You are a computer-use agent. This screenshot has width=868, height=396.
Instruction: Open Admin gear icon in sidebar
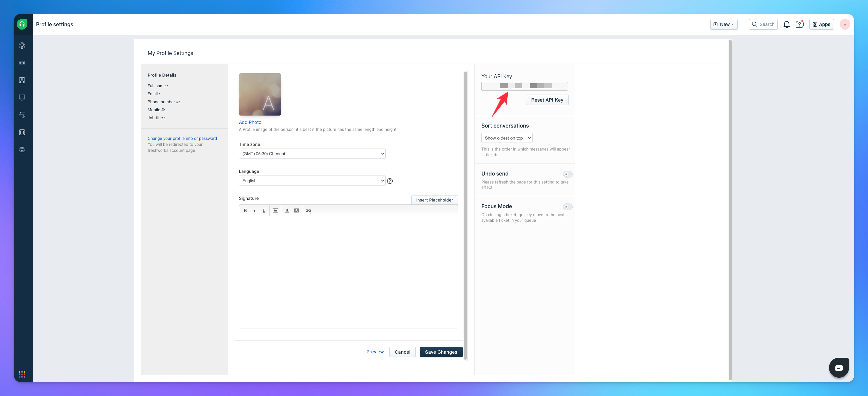22,150
